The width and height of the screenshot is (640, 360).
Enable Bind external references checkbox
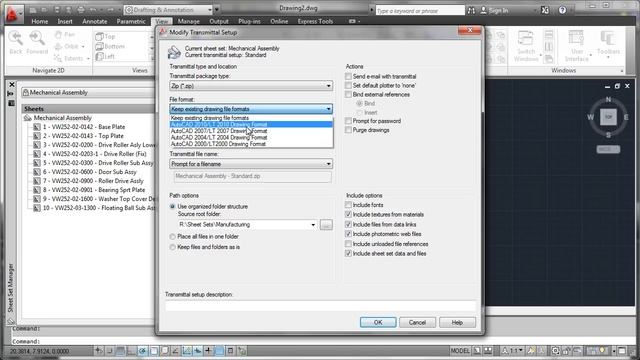coord(348,94)
